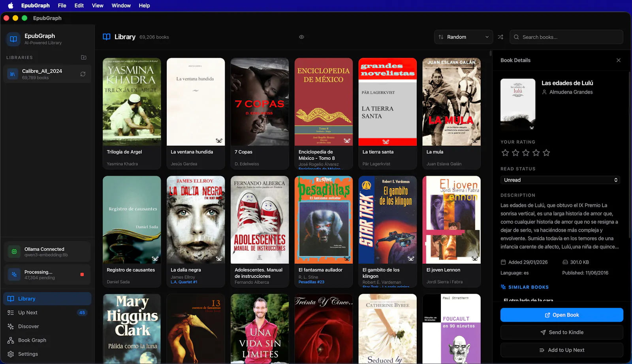Screen dimensions: 632x364
Task: Click Add to Up Next button
Action: [x=562, y=350]
